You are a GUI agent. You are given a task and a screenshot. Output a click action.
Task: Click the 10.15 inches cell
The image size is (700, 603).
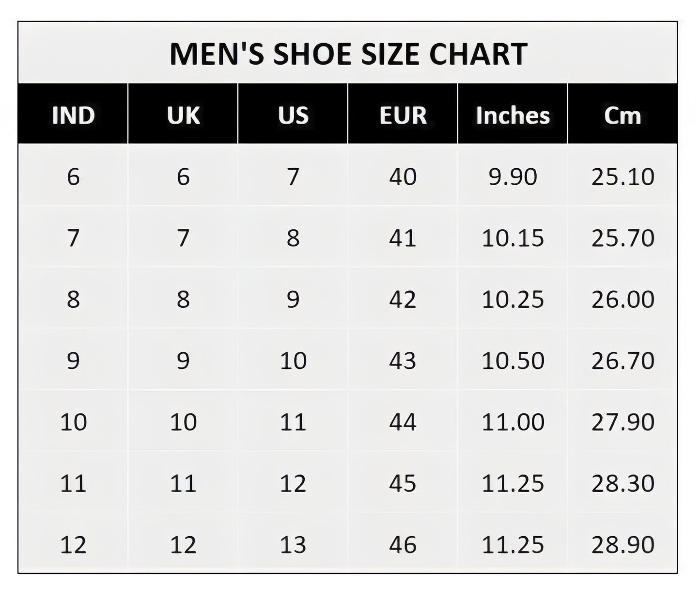pos(513,238)
